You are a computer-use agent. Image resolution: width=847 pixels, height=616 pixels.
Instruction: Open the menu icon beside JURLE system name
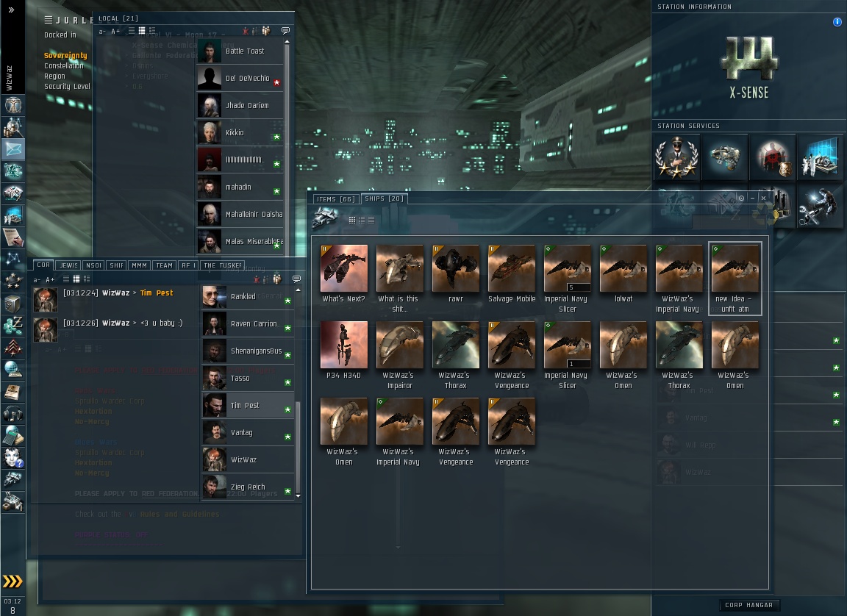[49, 20]
